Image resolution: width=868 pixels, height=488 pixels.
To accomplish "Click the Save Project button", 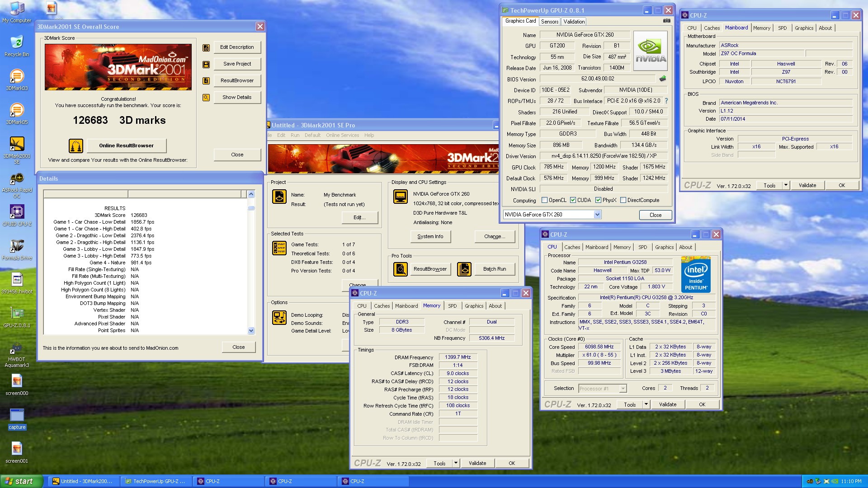I will click(237, 64).
